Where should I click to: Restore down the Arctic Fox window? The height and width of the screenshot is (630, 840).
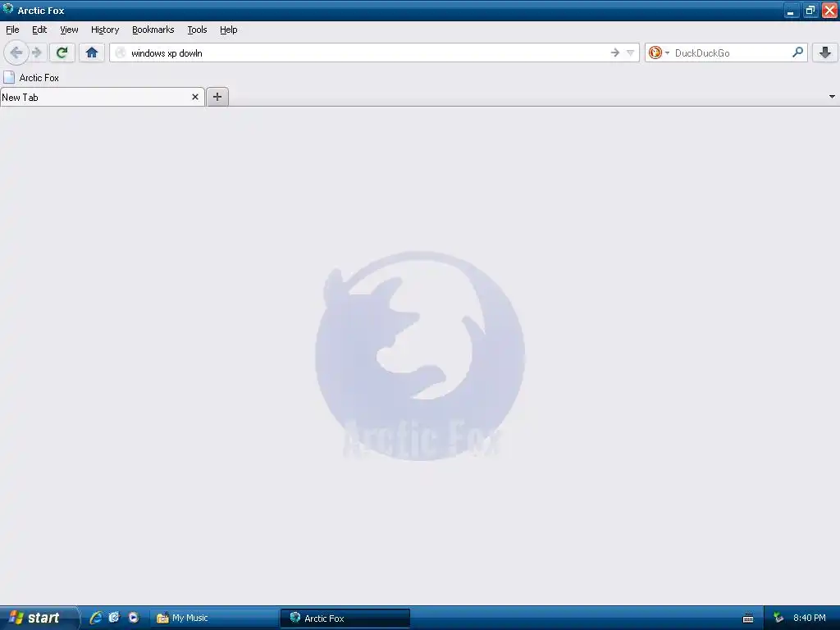(810, 11)
